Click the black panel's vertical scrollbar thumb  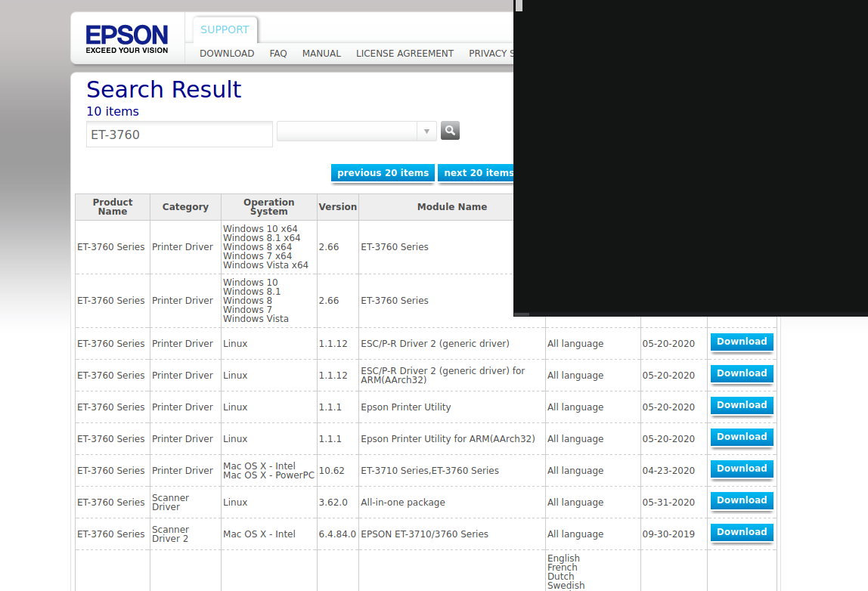coord(519,5)
